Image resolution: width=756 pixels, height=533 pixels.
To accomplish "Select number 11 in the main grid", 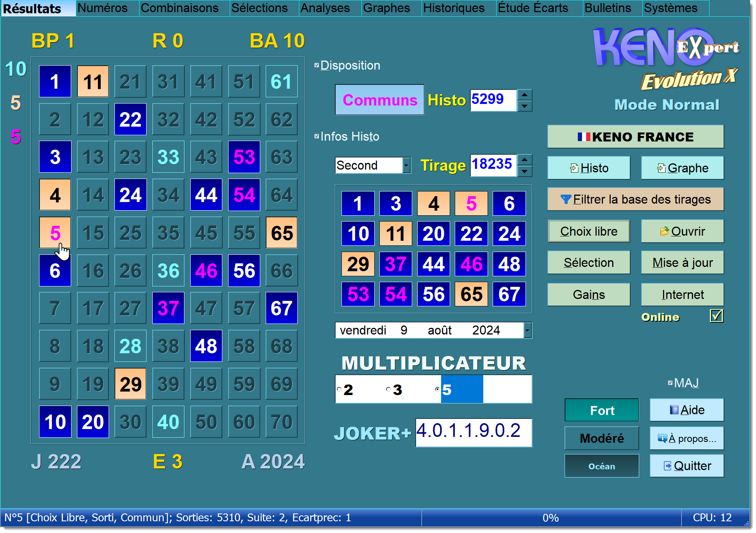I will pos(93,81).
